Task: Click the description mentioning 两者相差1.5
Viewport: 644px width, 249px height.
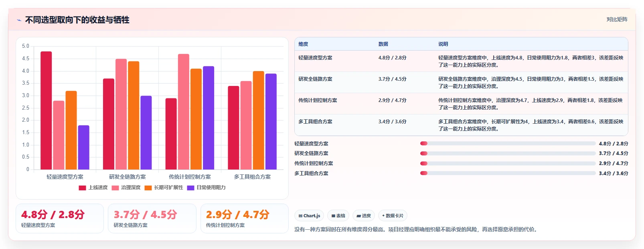Action: tap(531, 83)
